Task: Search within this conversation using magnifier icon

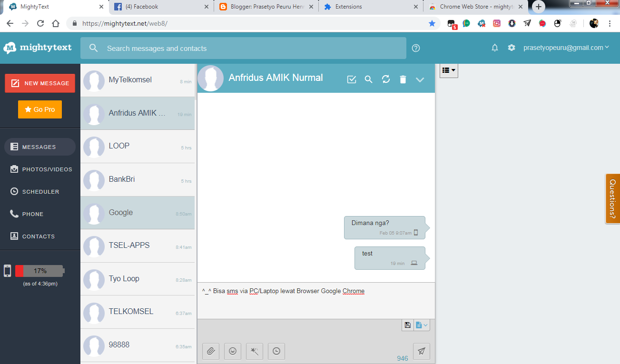Action: (x=368, y=79)
